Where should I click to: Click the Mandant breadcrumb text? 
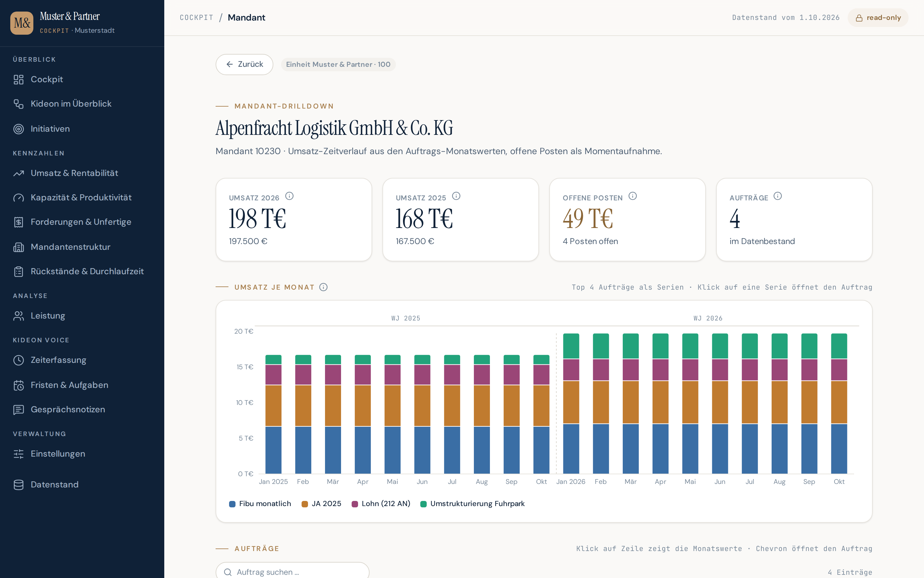pyautogui.click(x=246, y=18)
